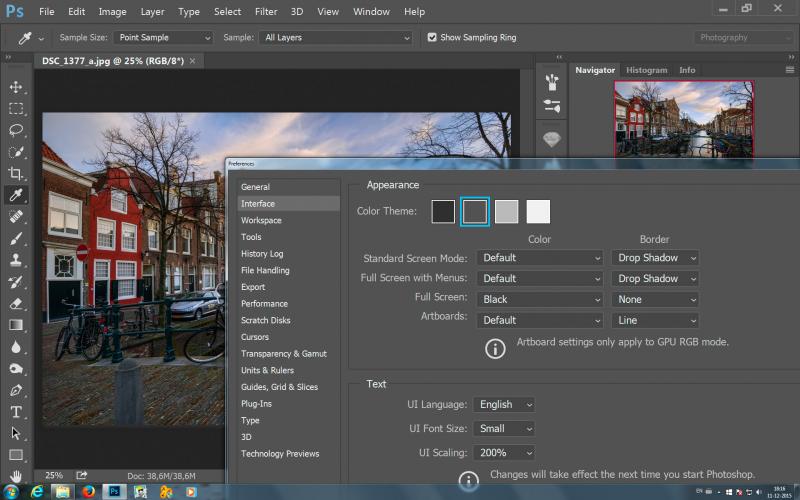Open the Window menu

point(371,11)
